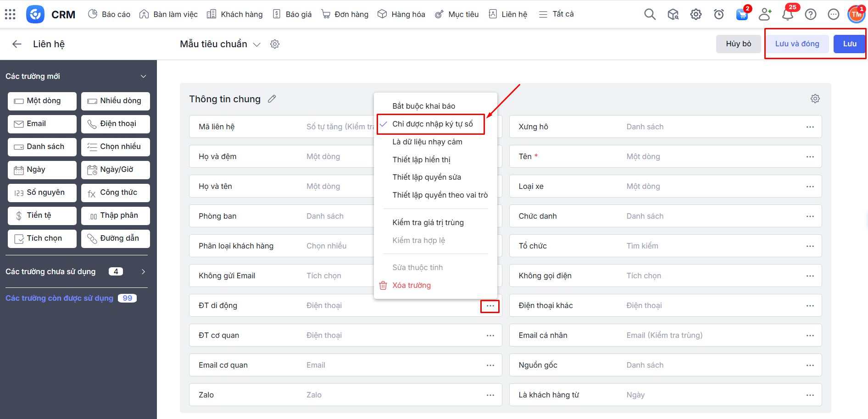Image resolution: width=868 pixels, height=419 pixels.
Task: Toggle Chỉ được nhập ký tự số option
Action: [432, 124]
